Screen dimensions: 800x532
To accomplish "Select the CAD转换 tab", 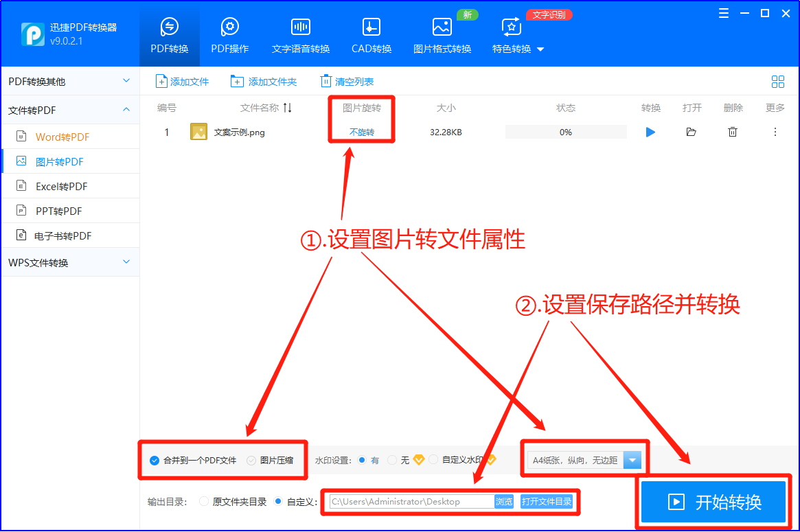I will pos(371,35).
